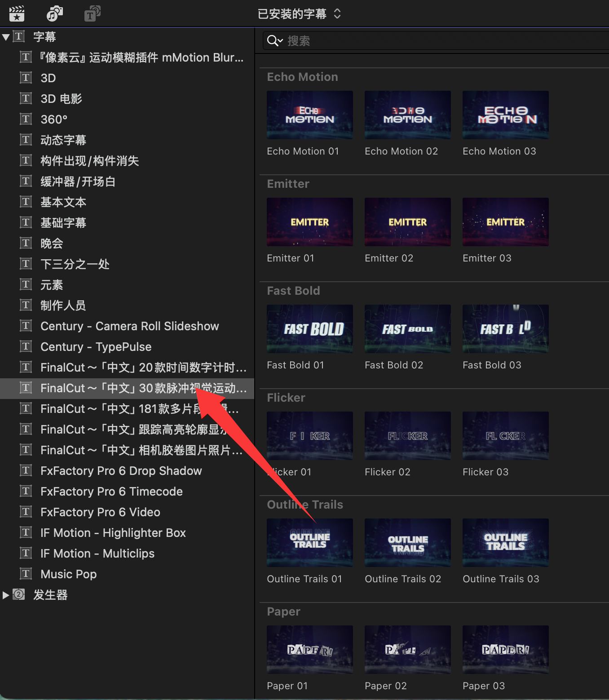Screen dimensions: 609x700
Task: Select the Outline Trails 02 thumbnail
Action: point(407,543)
